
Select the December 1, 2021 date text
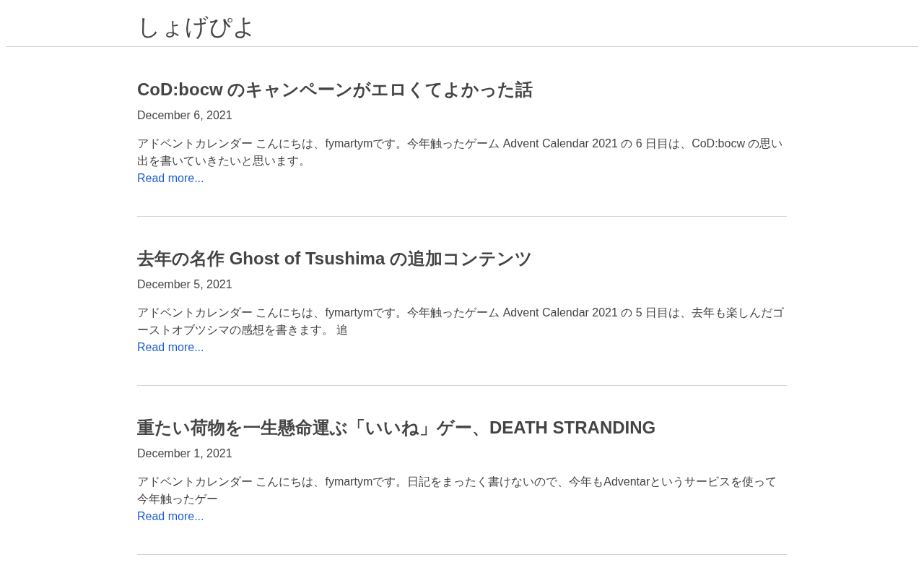(x=185, y=454)
